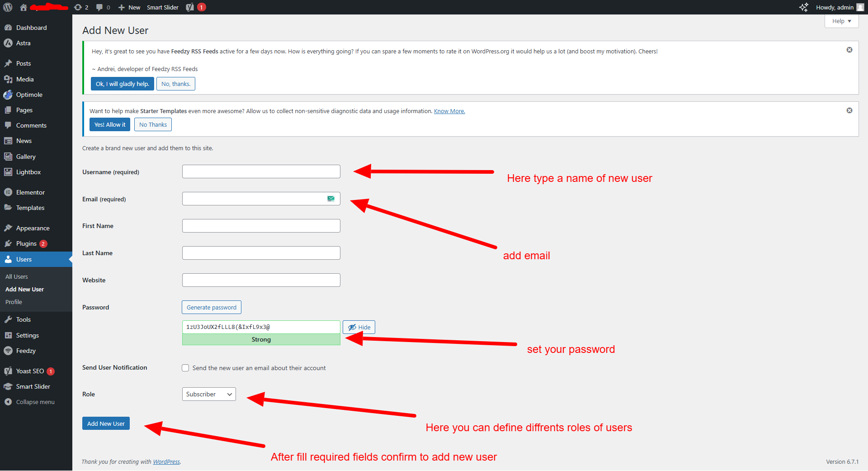868x471 pixels.
Task: Click the email autofill icon in Email field
Action: pos(331,199)
